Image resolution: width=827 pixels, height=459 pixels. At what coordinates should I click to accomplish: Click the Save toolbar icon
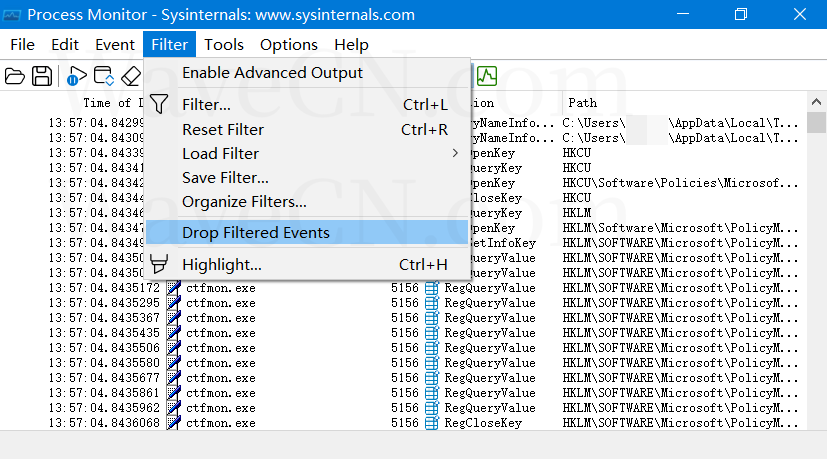point(42,76)
